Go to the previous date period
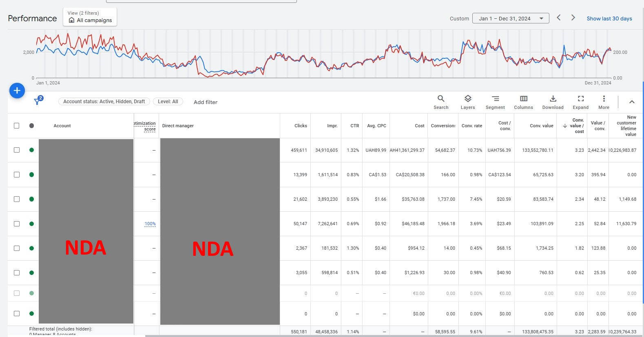Screen dimensions: 644x337 559,18
